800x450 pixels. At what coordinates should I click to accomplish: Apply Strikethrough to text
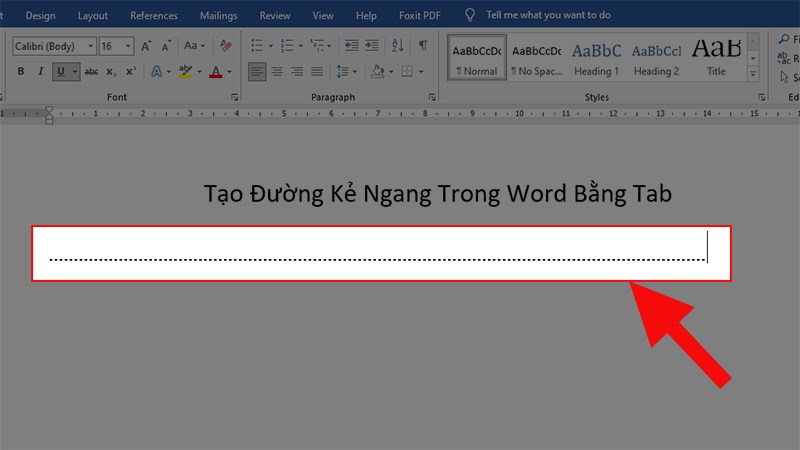[92, 72]
